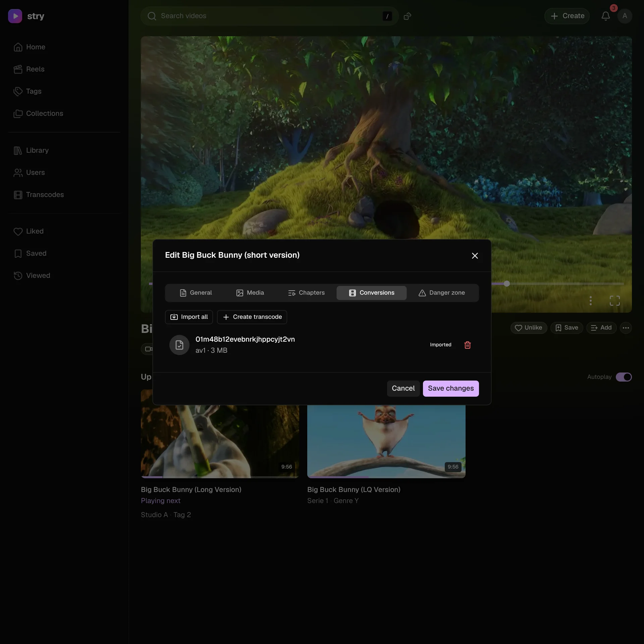Switch to the General tab
The height and width of the screenshot is (644, 644).
(x=196, y=293)
